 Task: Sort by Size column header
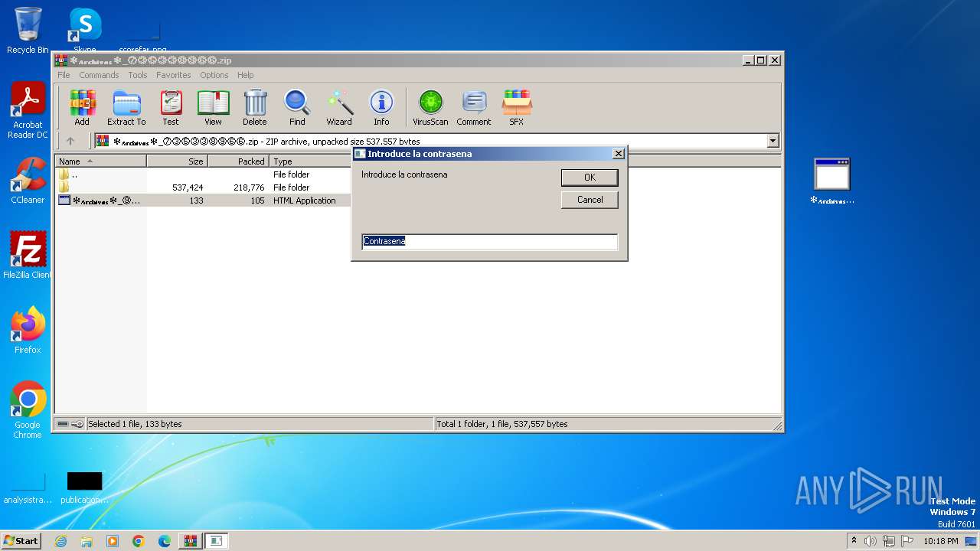click(177, 161)
